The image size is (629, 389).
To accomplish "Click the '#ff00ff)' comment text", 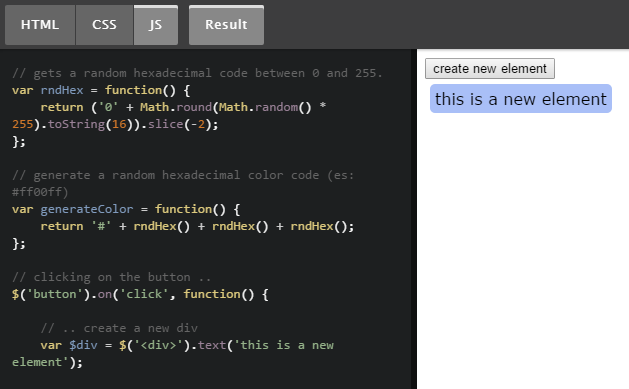I will point(40,192).
